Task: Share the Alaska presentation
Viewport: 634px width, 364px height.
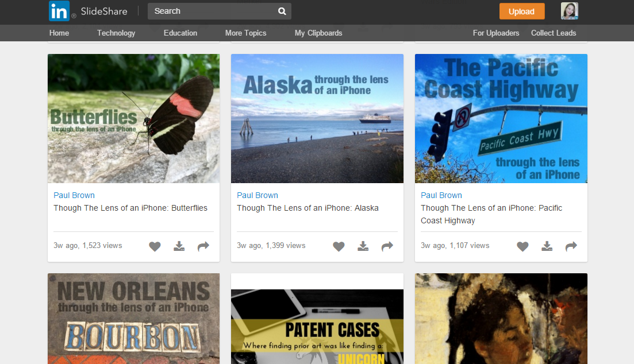Action: (x=387, y=246)
